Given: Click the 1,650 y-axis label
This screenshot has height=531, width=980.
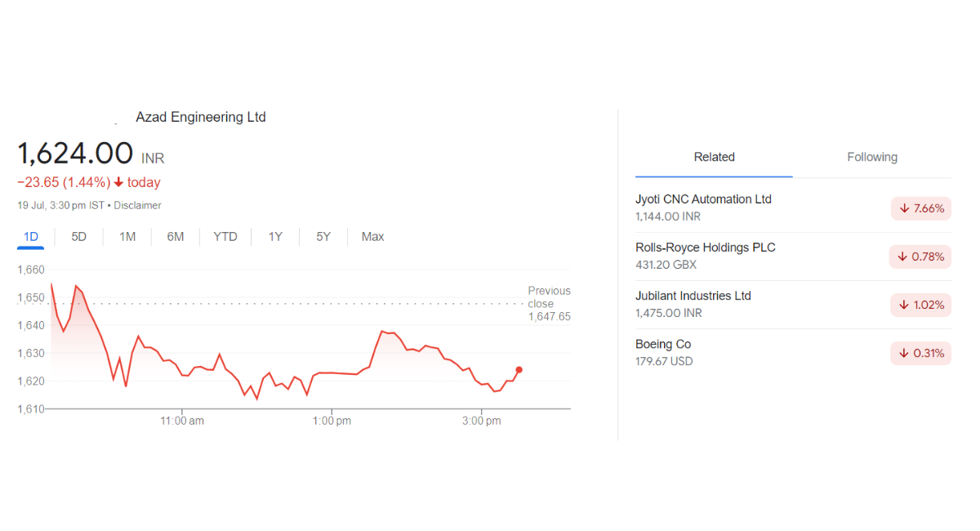Looking at the screenshot, I should pyautogui.click(x=31, y=297).
